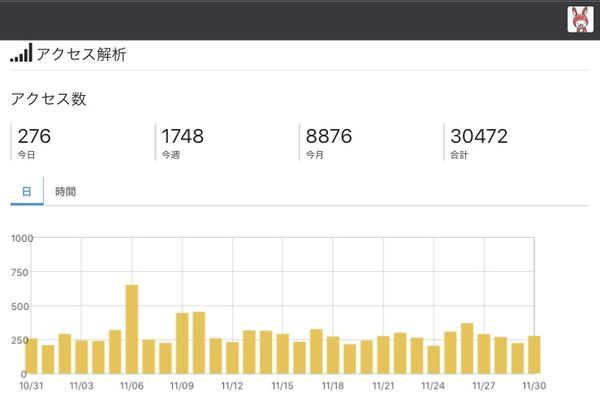Viewport: 600px width, 400px height.
Task: Click this month's access count 8876
Action: pos(329,136)
